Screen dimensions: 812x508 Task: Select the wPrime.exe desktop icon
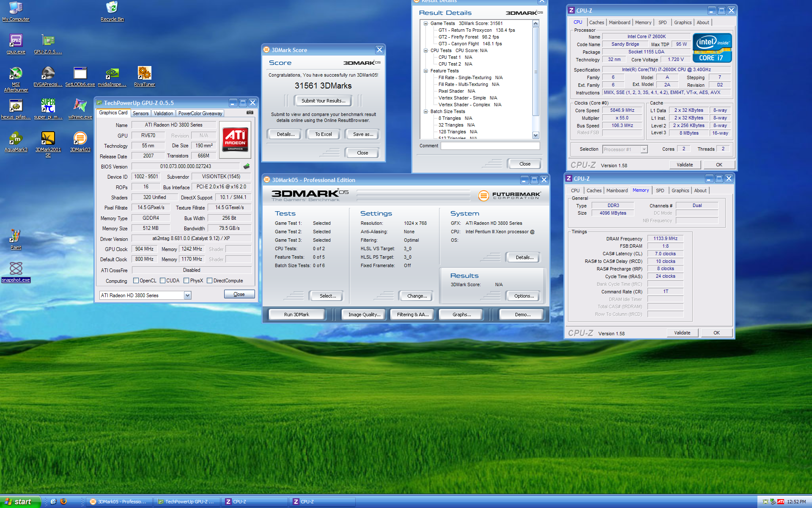pyautogui.click(x=80, y=109)
